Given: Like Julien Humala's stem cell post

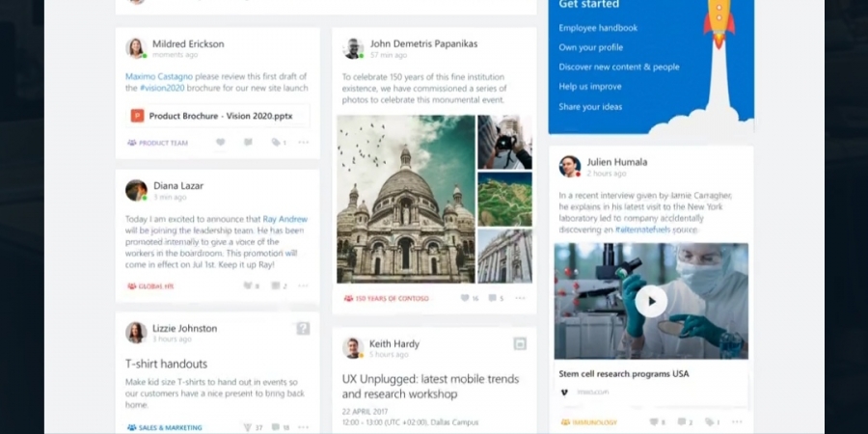Looking at the screenshot, I should coord(655,422).
